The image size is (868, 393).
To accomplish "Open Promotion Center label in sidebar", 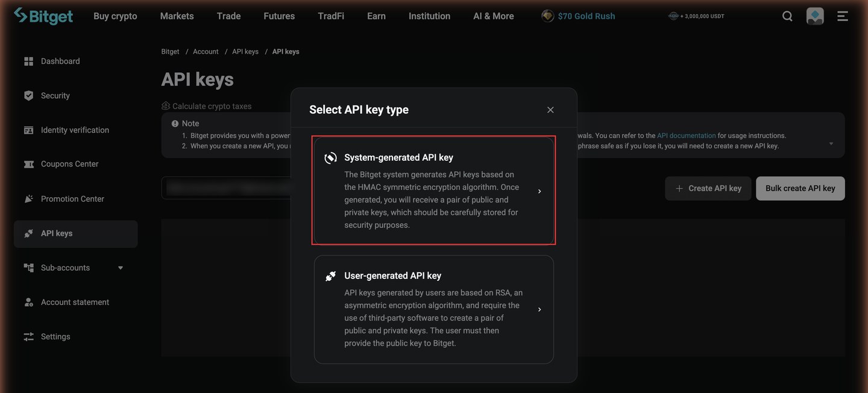I will (x=72, y=199).
